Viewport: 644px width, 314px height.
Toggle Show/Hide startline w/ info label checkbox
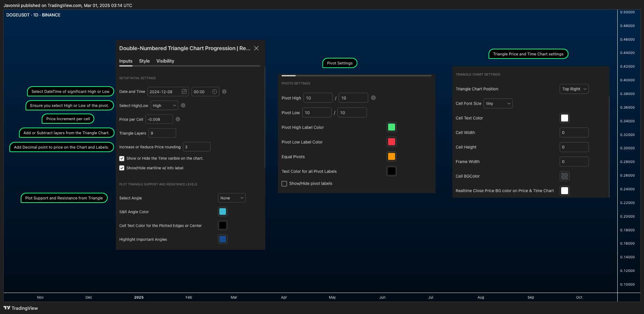tap(122, 168)
